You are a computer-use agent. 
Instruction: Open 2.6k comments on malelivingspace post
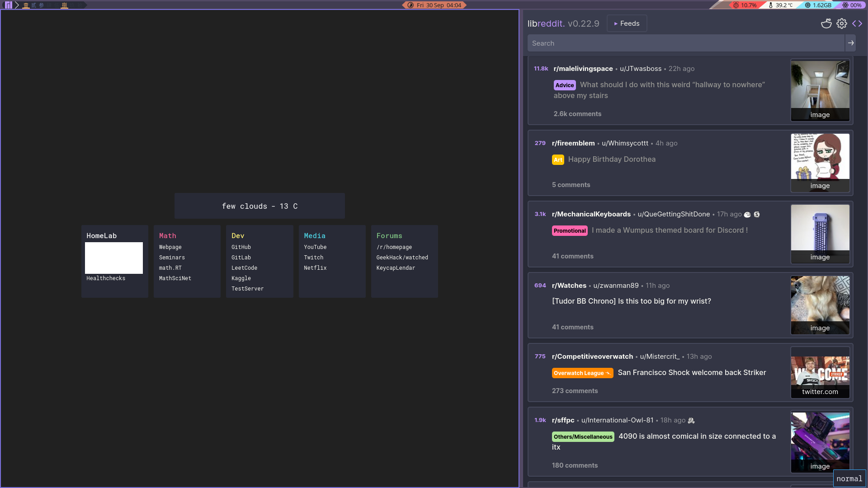(x=577, y=114)
